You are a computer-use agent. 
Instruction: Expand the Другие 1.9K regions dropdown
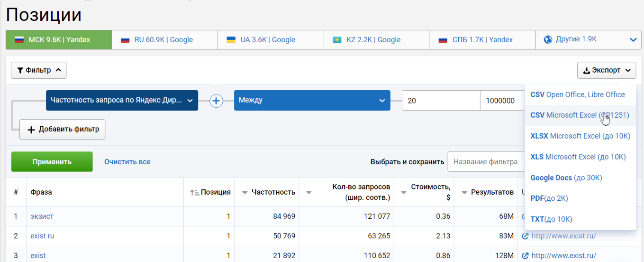click(632, 40)
